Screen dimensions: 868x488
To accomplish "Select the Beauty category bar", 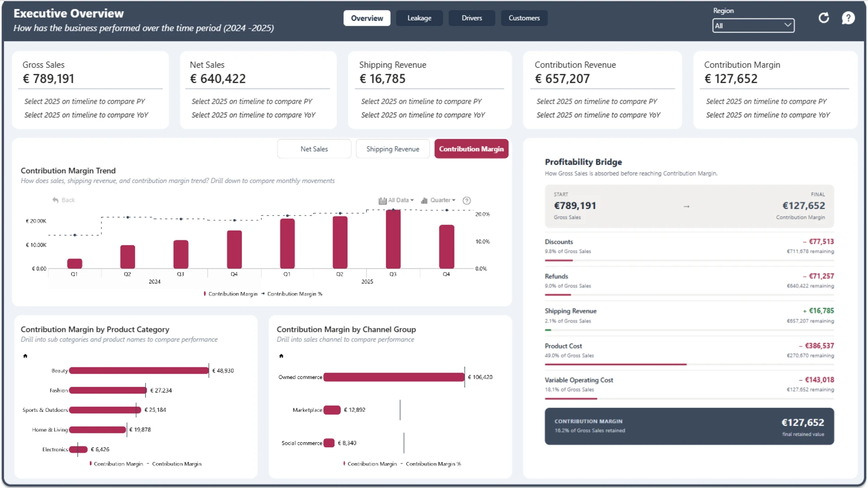I will (139, 371).
